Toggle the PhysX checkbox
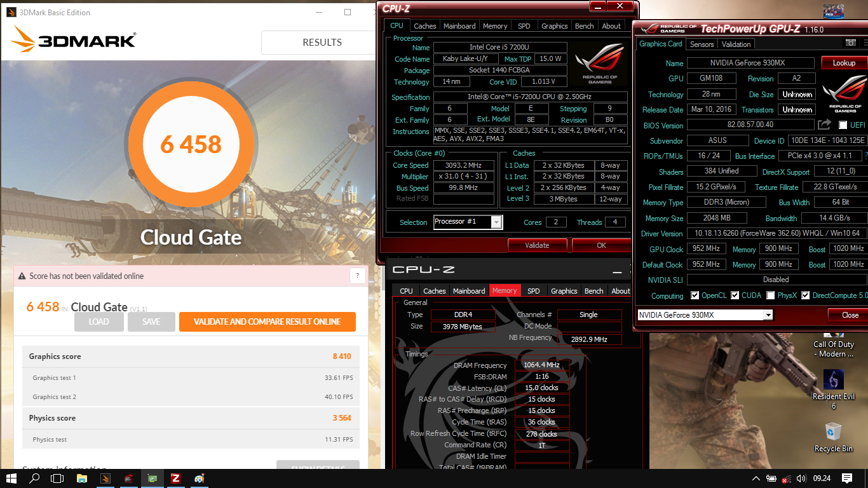 tap(771, 295)
